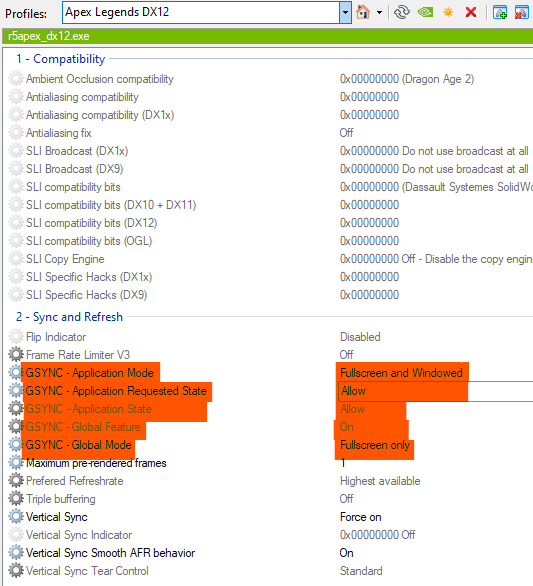
Task: Click gear icon beside GSYNC - Global Feature
Action: [16, 426]
